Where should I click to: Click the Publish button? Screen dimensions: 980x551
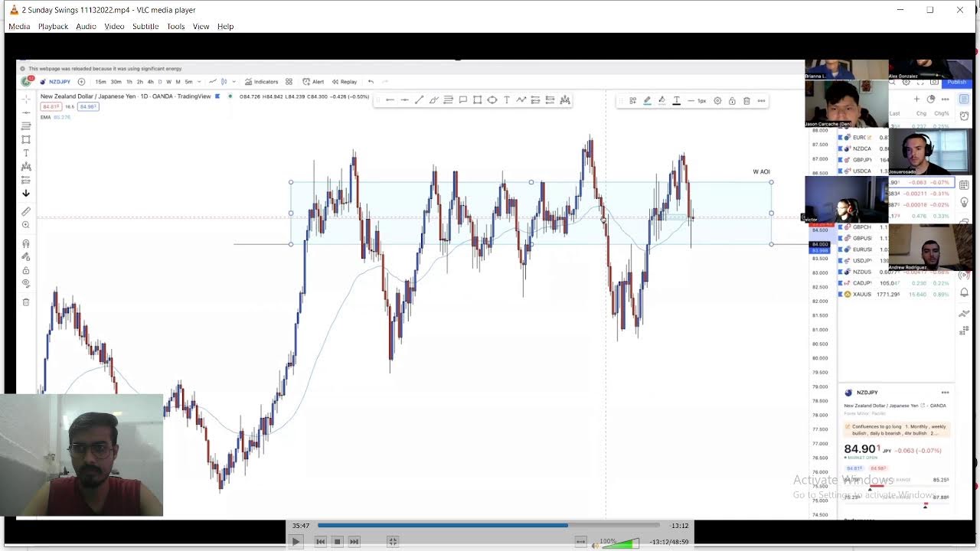tap(956, 82)
